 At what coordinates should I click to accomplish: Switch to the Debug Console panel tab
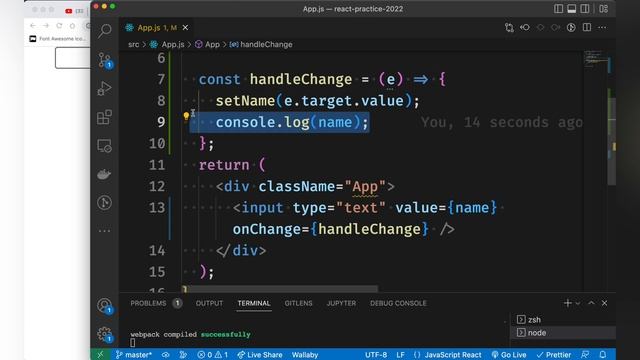[x=398, y=303]
